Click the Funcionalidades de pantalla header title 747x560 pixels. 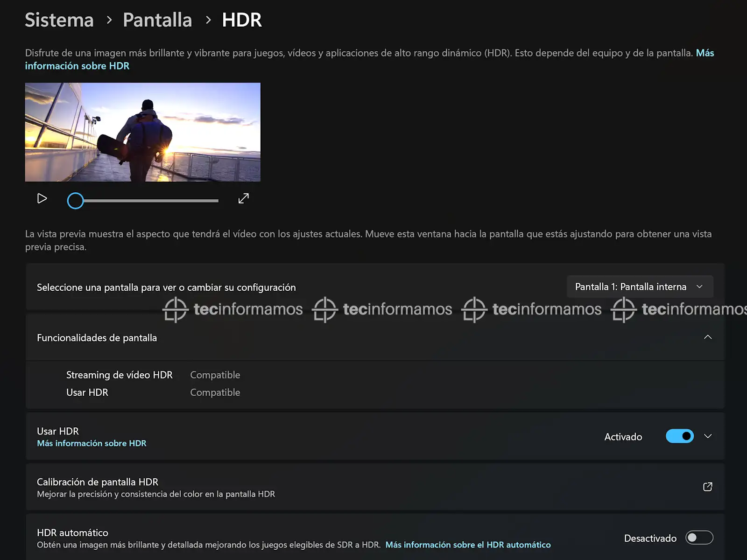97,338
